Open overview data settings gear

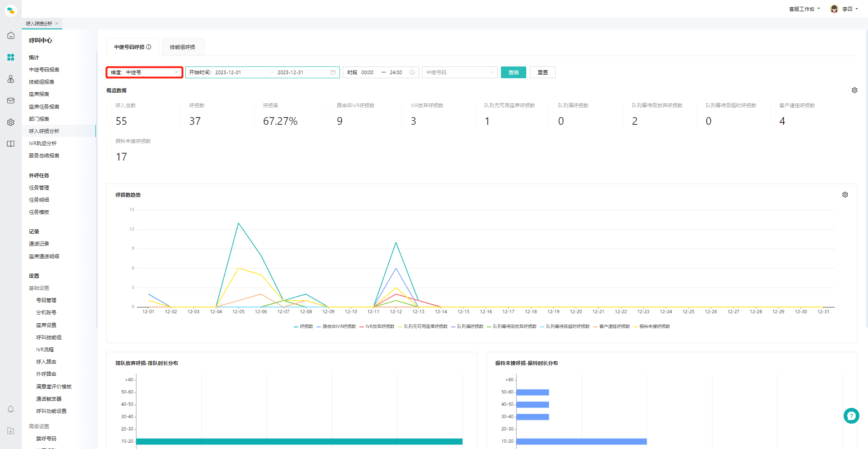[854, 90]
